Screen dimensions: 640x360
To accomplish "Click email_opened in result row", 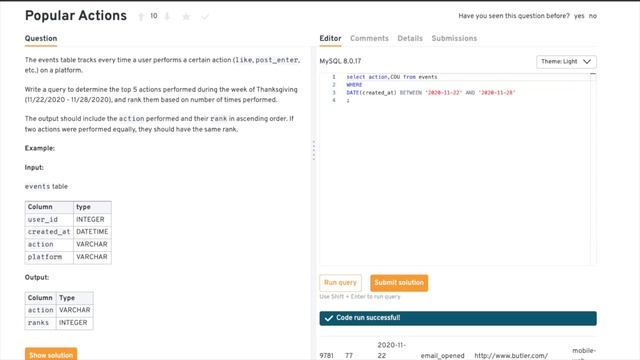I will (x=442, y=356).
